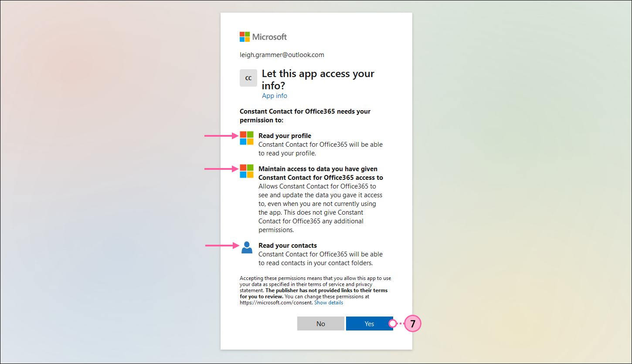Click the No button to deny access

coord(321,324)
